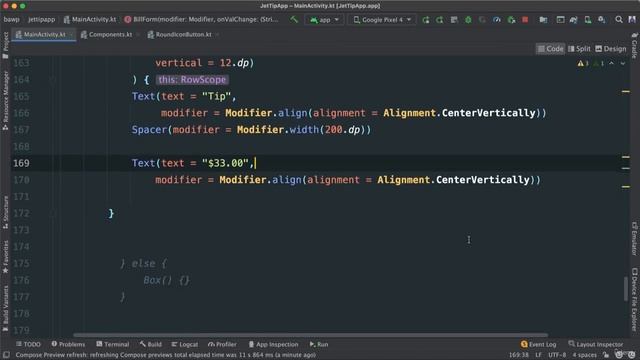The width and height of the screenshot is (640, 360).
Task: Open the SDK Manager icon
Action: (x=602, y=20)
